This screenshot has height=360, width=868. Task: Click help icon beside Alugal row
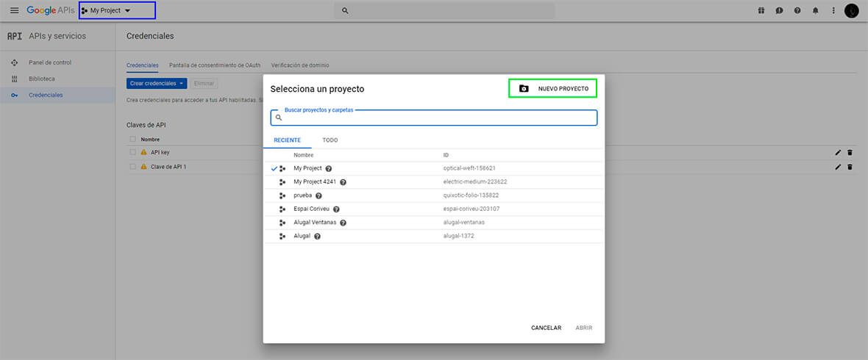click(x=317, y=236)
